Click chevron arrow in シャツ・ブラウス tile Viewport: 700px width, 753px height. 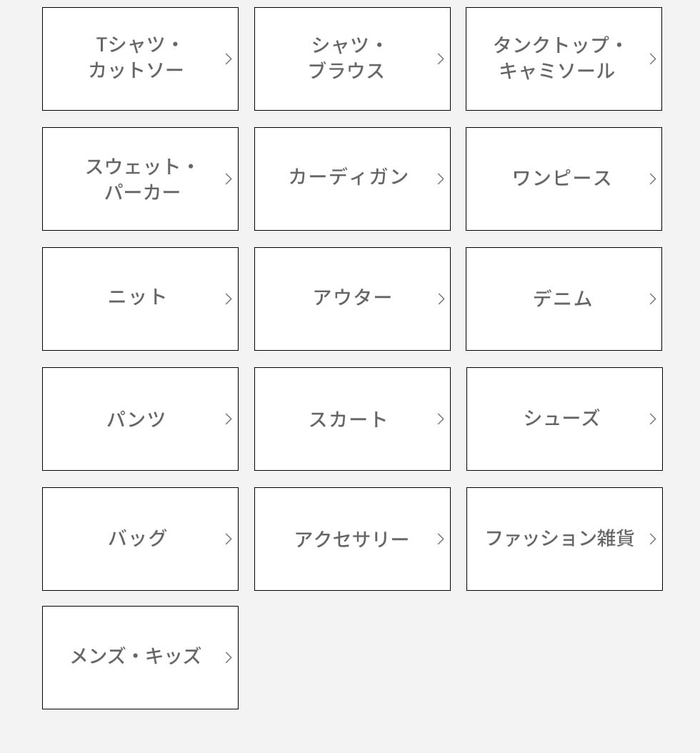coord(441,59)
